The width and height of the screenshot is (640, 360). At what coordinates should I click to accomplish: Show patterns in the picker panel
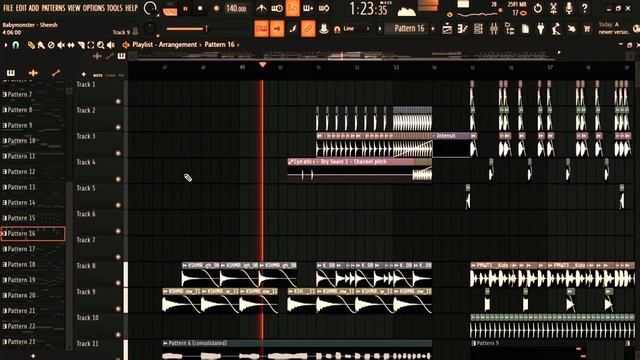click(x=11, y=73)
